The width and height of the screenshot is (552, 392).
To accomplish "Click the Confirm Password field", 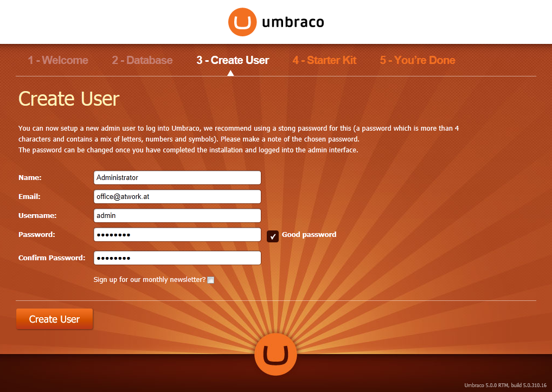I will pyautogui.click(x=177, y=258).
